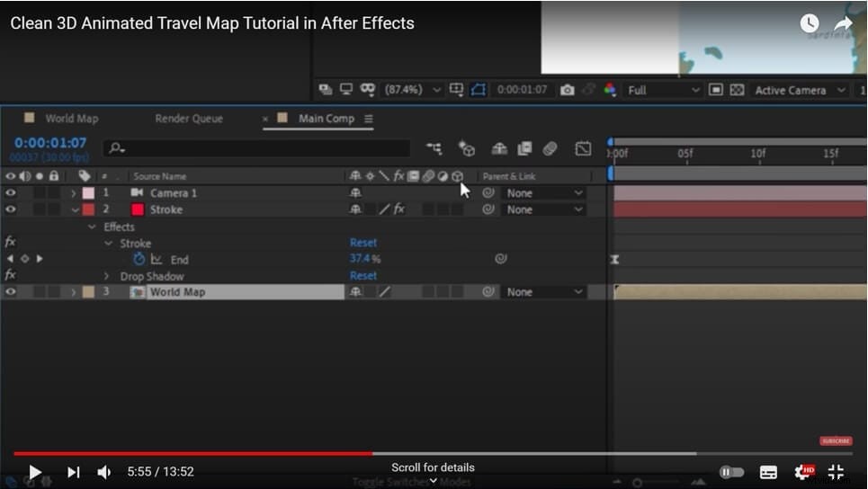Mute the video volume speaker

(x=103, y=472)
